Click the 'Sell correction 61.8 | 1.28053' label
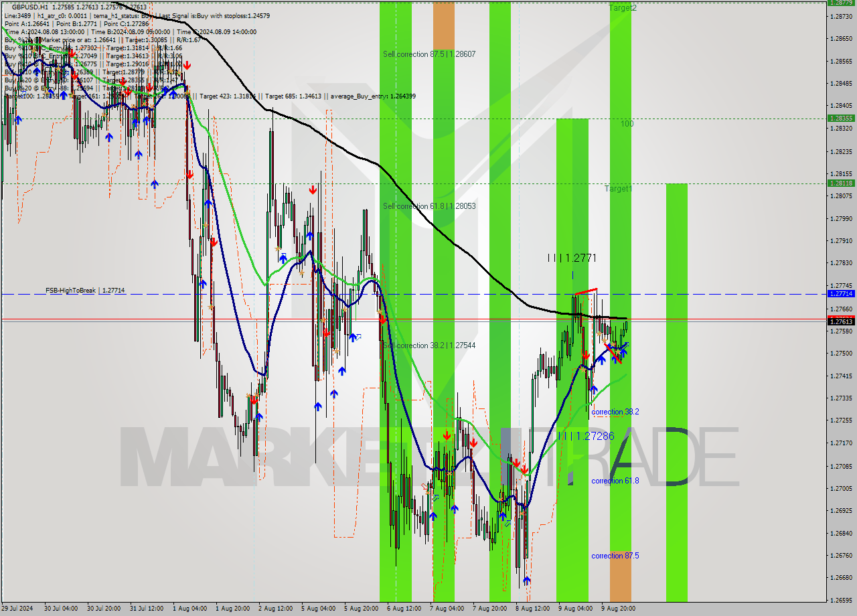Image resolution: width=857 pixels, height=616 pixels. [429, 206]
